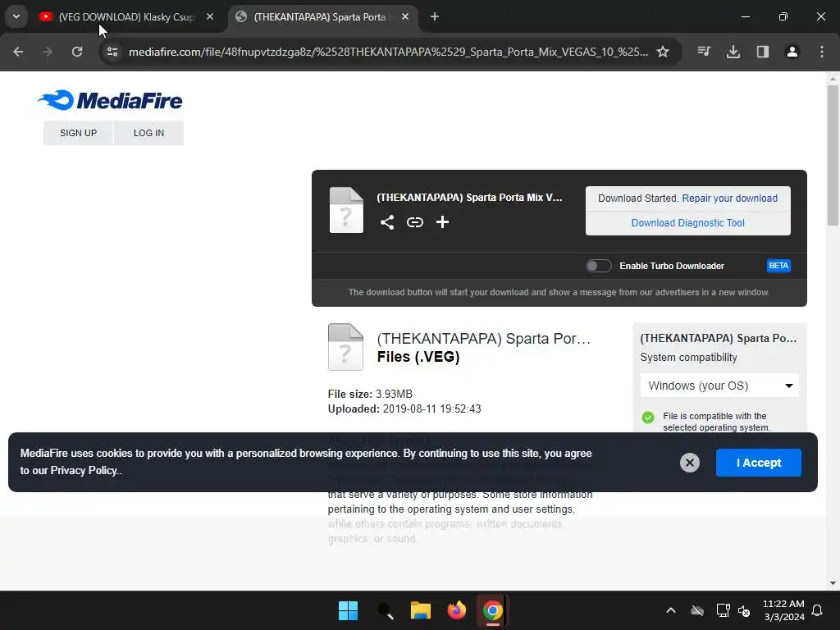
Task: Enable Turbo Downloader toggle
Action: [x=598, y=266]
